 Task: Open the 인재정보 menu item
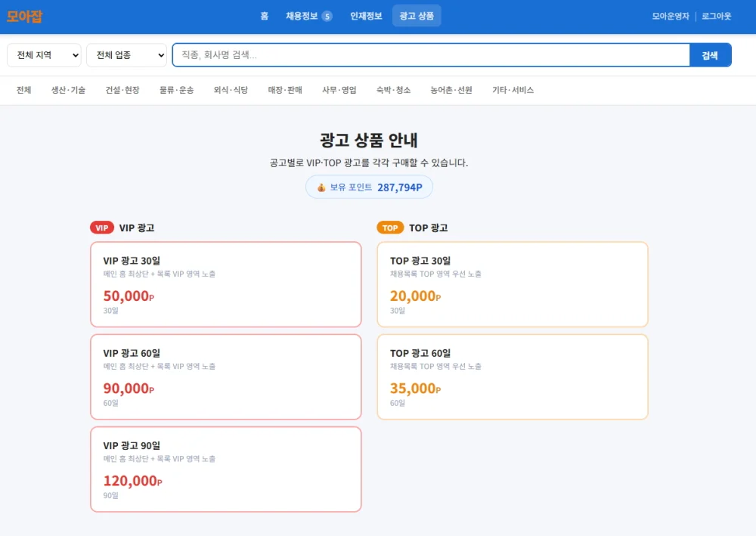tap(366, 16)
